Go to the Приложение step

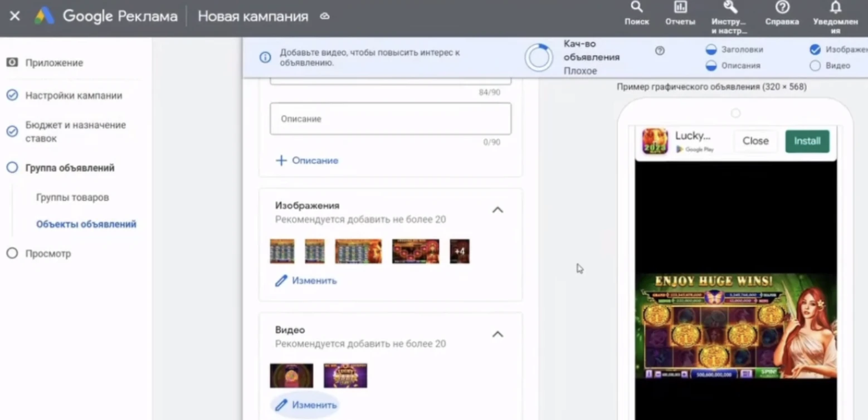54,63
